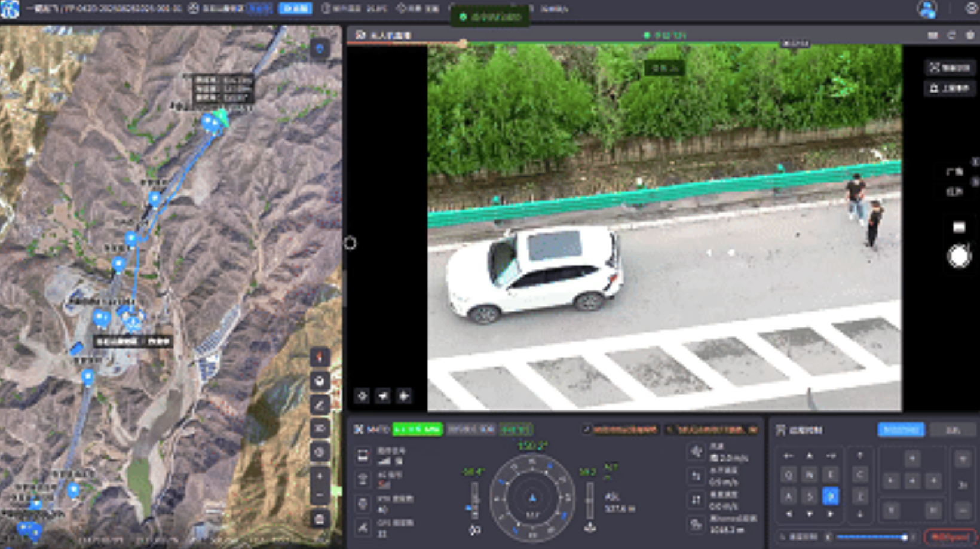Viewport: 980px width, 549px height.
Task: Switch to the grey tab in control panel
Action: click(x=953, y=430)
